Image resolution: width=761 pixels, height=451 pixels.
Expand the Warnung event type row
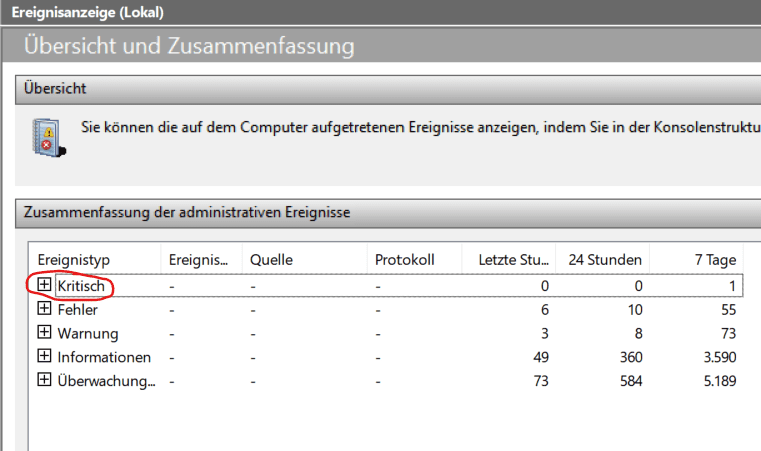pos(44,333)
